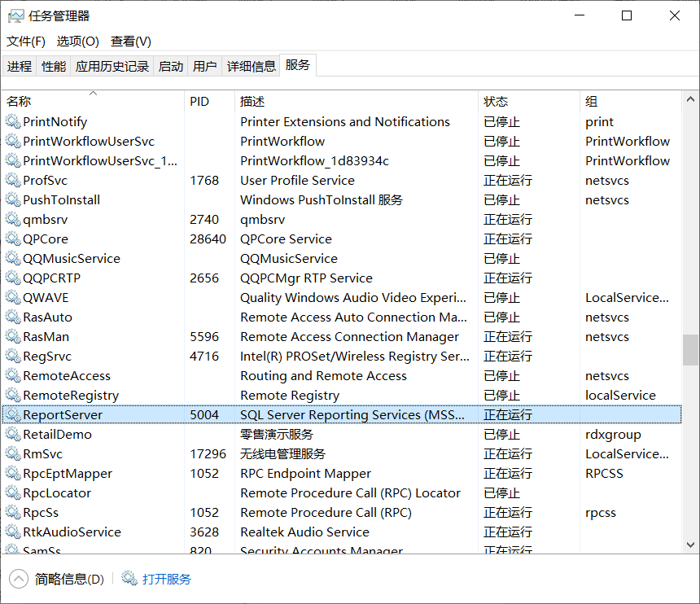Sort services by 名称 column header
Image resolution: width=700 pixels, height=604 pixels.
[20, 102]
